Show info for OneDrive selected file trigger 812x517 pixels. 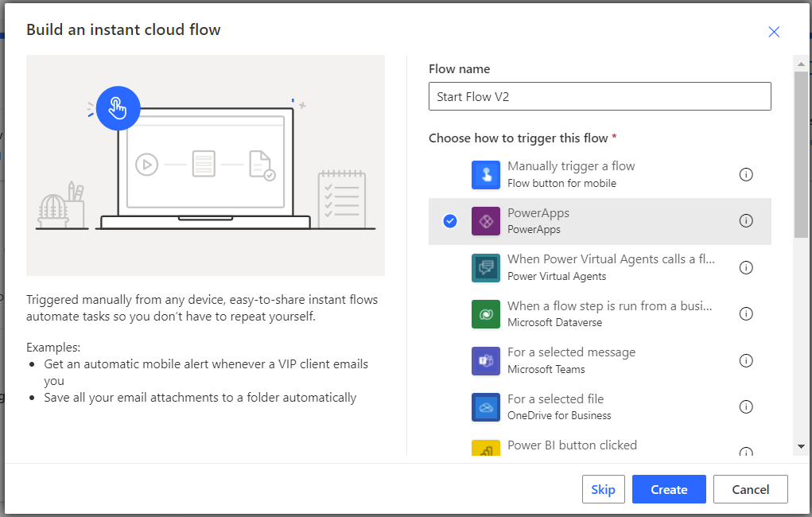tap(746, 406)
